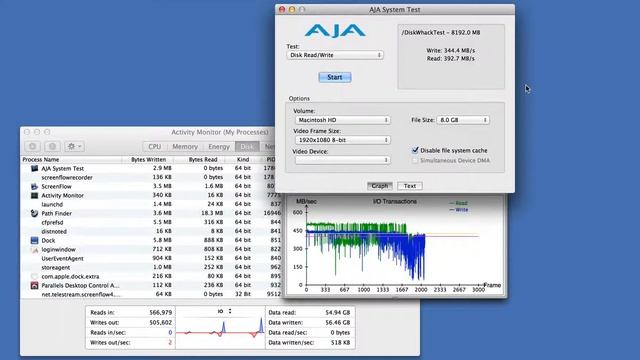This screenshot has width=640, height=360.
Task: Select the Parallels Desktop Control process icon
Action: tap(34, 285)
